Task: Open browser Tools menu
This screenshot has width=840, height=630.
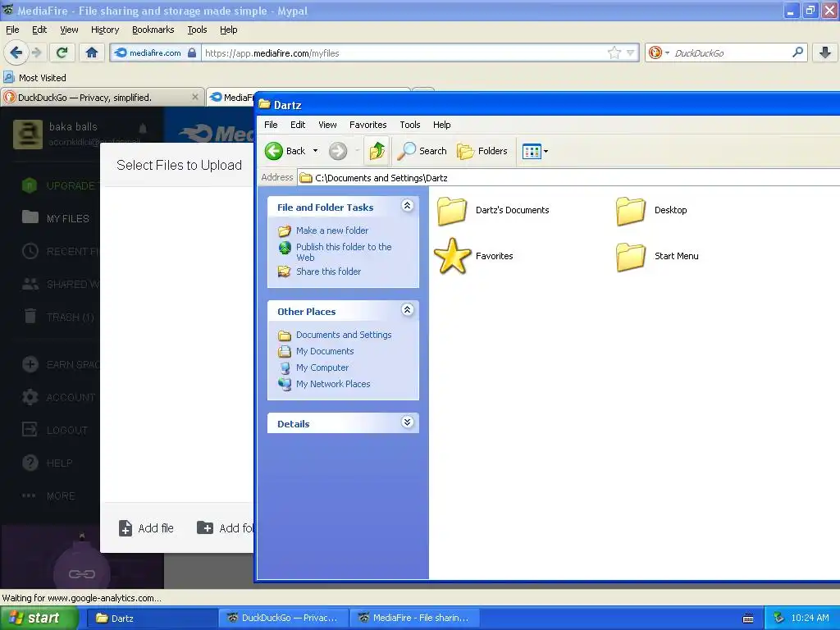Action: (x=197, y=30)
